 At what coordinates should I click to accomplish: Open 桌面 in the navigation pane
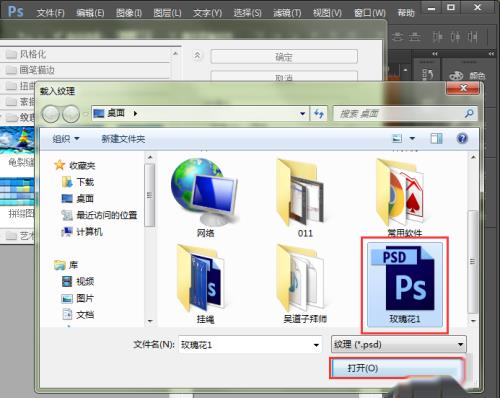(78, 199)
